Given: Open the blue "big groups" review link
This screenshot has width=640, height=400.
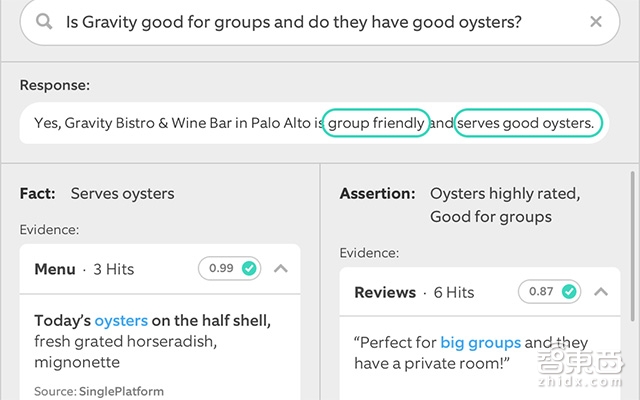Looking at the screenshot, I should pyautogui.click(x=480, y=343).
